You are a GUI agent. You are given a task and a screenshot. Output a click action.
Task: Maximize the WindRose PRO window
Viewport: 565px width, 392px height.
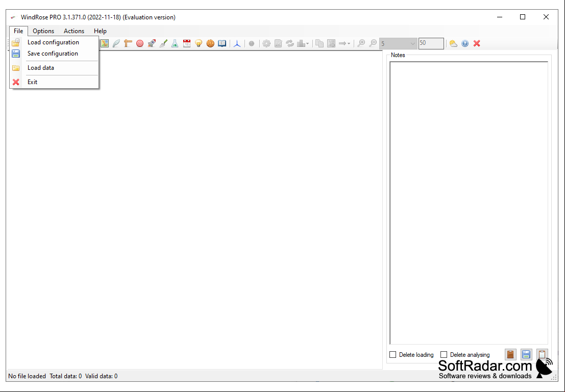pos(523,17)
